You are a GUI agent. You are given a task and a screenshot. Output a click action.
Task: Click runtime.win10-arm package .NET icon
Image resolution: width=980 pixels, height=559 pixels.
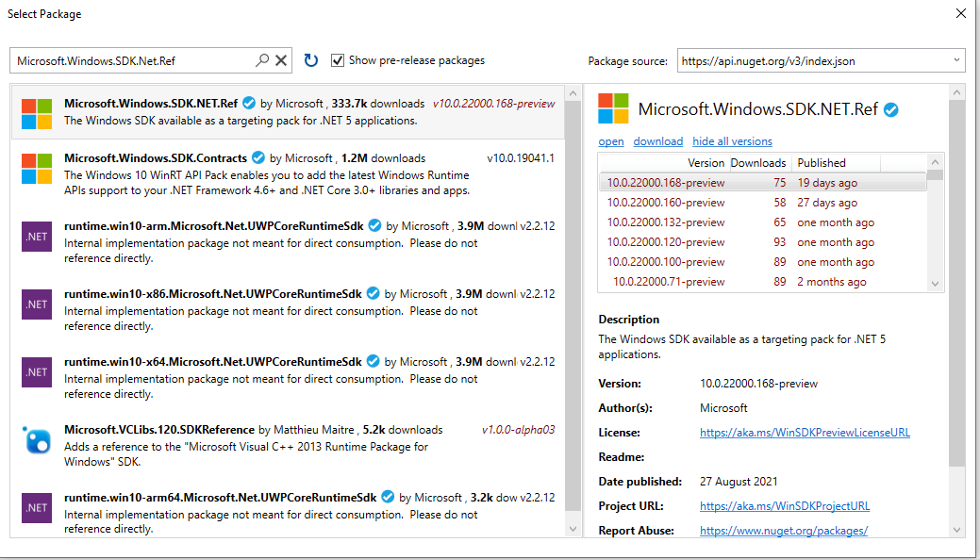[x=37, y=237]
